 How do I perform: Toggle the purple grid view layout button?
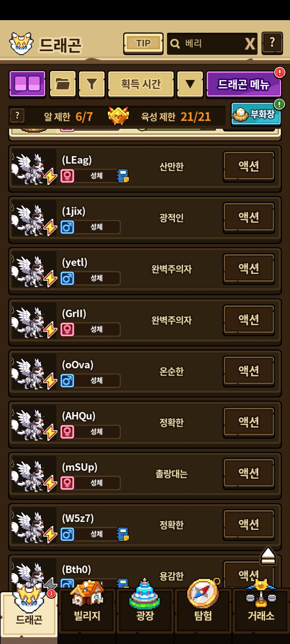tap(27, 84)
